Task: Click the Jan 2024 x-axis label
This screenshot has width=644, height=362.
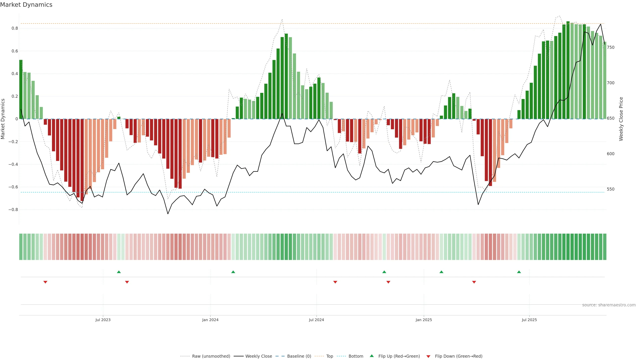Action: point(210,320)
